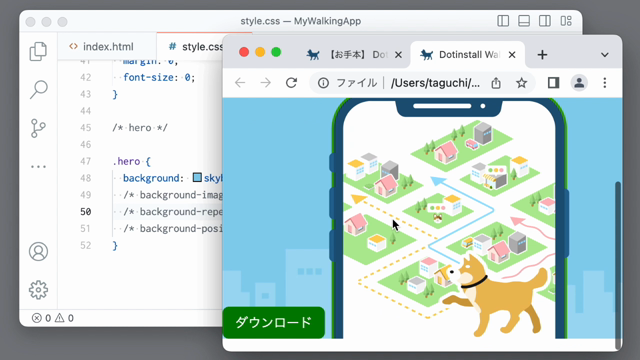
Task: Open the Search magnifier in VS Code sidebar
Action: pos(38,89)
